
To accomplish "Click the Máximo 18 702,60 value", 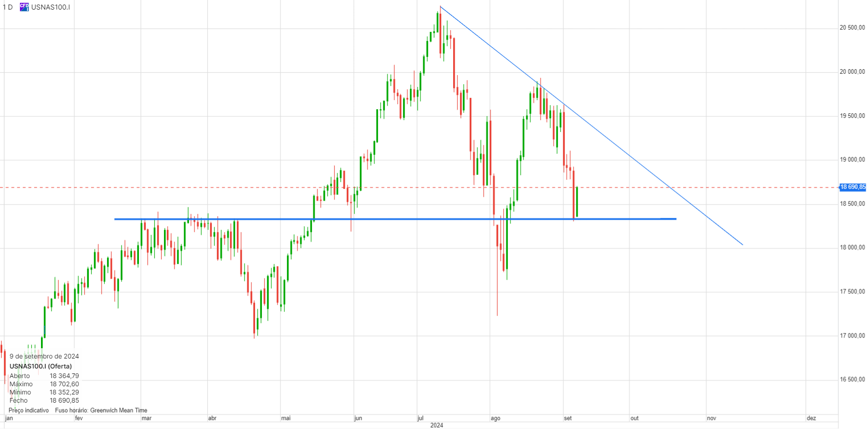I will coord(64,384).
